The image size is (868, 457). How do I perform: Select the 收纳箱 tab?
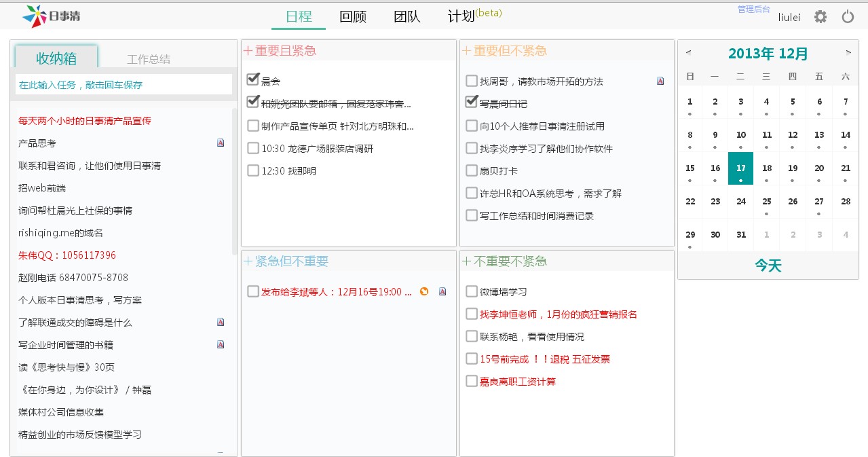pos(56,58)
